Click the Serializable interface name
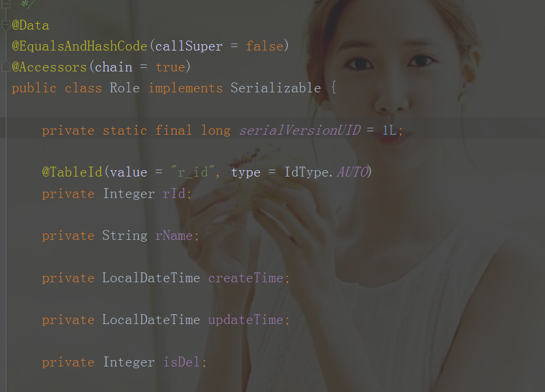Screen dimensions: 545x392 275,88
